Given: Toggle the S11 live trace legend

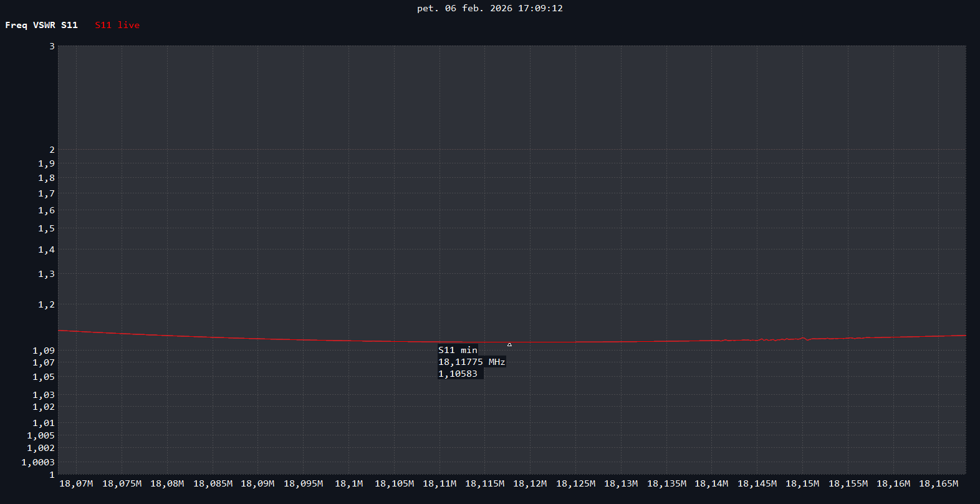Looking at the screenshot, I should [x=117, y=25].
